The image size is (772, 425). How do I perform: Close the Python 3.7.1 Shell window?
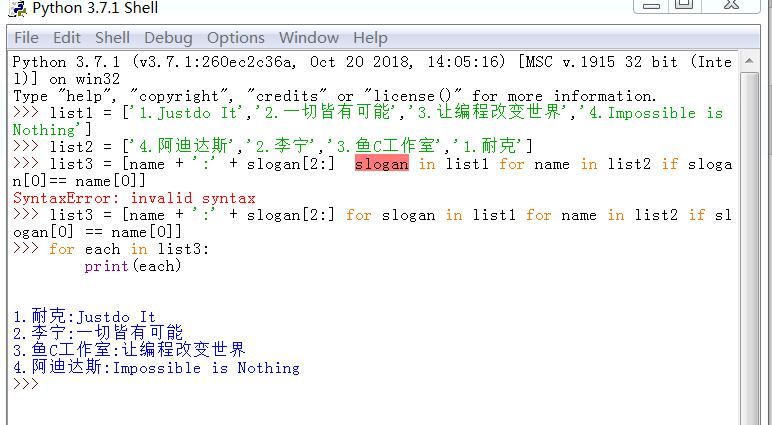[x=735, y=5]
